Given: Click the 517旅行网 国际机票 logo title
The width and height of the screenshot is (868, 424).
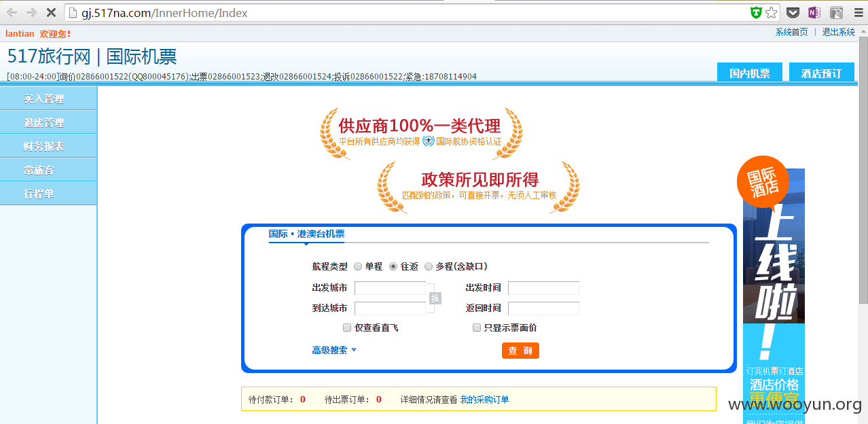Looking at the screenshot, I should [92, 56].
